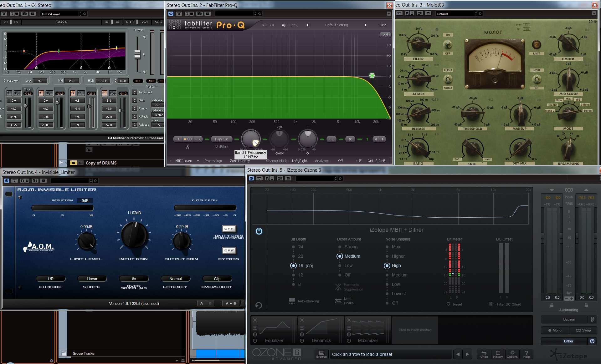Flip the Molot INPUT/GR meter switch
601x364 pixels.
tap(537, 79)
